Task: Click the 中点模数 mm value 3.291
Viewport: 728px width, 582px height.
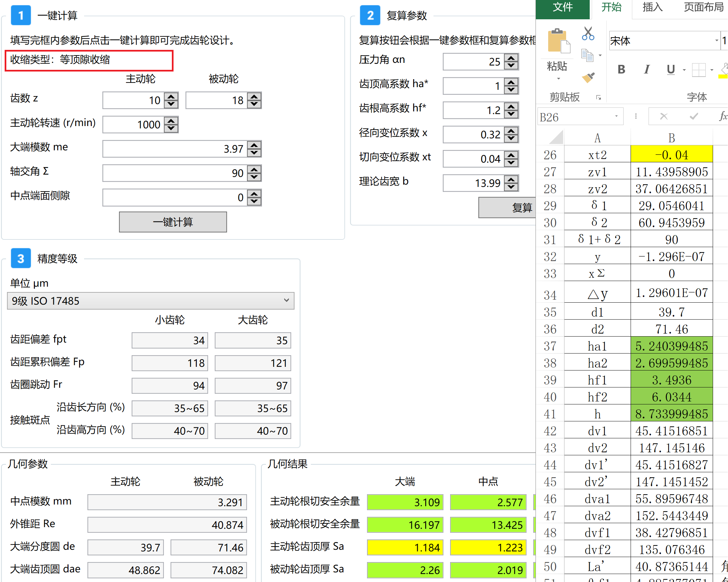Action: [167, 502]
